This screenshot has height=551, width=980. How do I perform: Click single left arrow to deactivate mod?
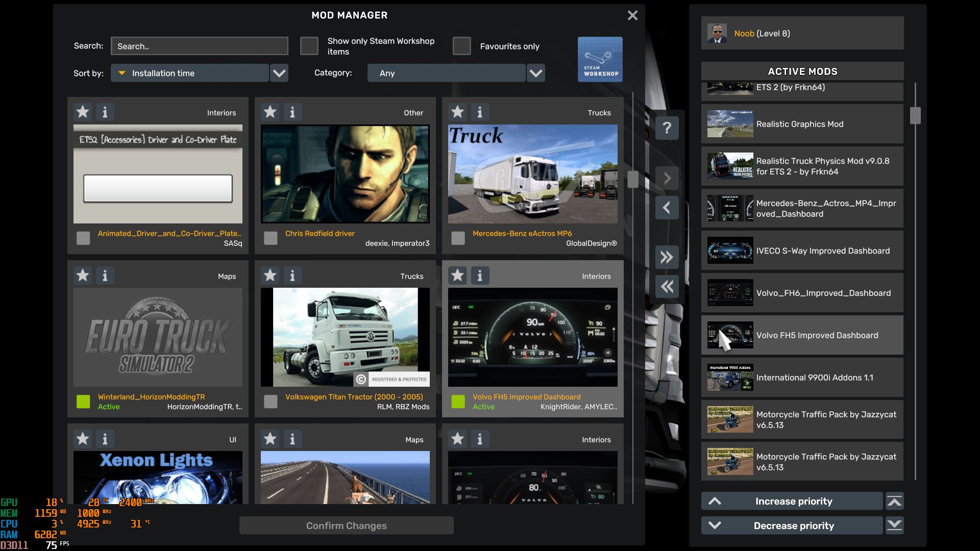(x=667, y=208)
